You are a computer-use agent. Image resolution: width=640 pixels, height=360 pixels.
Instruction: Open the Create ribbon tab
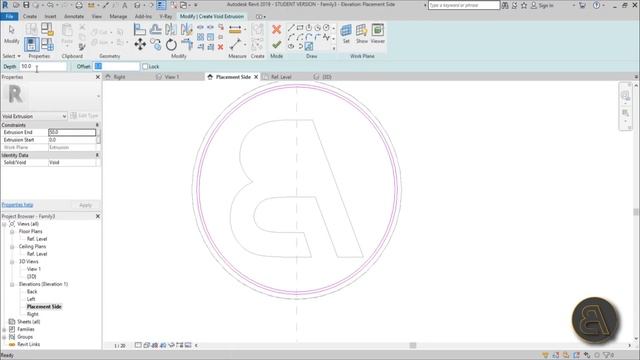30,16
